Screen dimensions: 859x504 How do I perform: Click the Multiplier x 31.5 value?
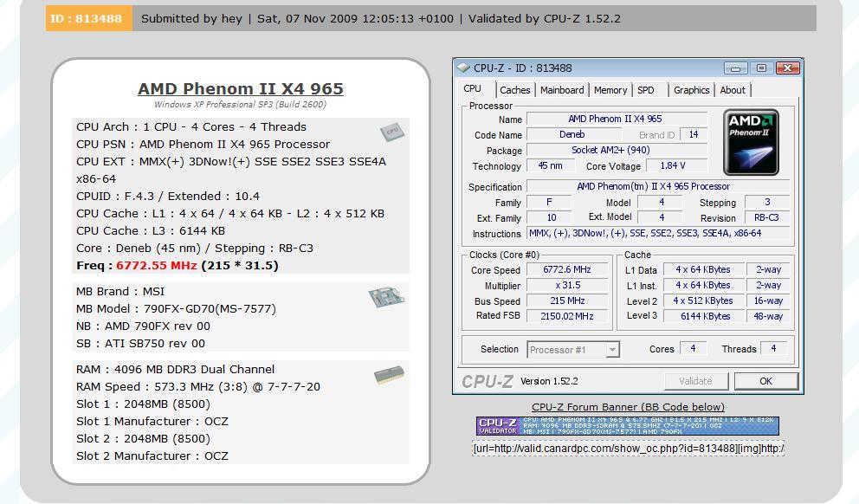[x=567, y=286]
